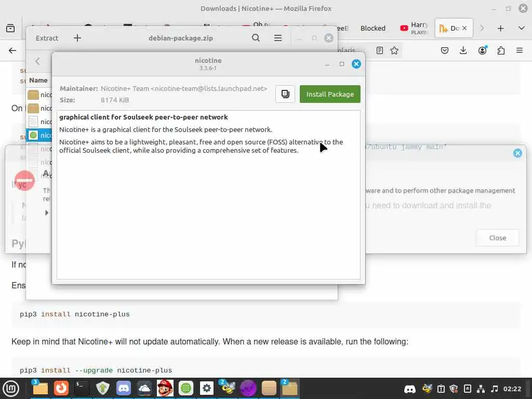
Task: Bookmark this page with the star icon
Action: (x=394, y=50)
